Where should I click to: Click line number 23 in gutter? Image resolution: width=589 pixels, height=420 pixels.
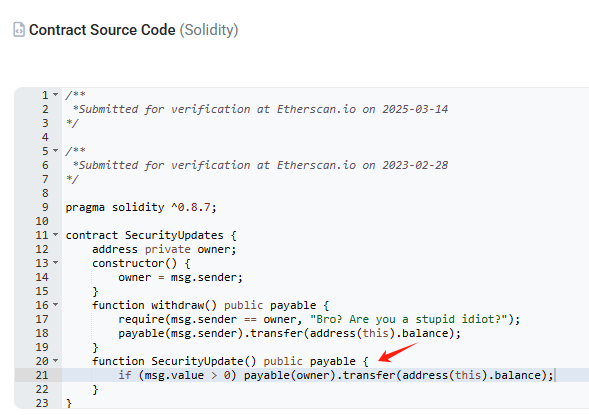coord(42,403)
